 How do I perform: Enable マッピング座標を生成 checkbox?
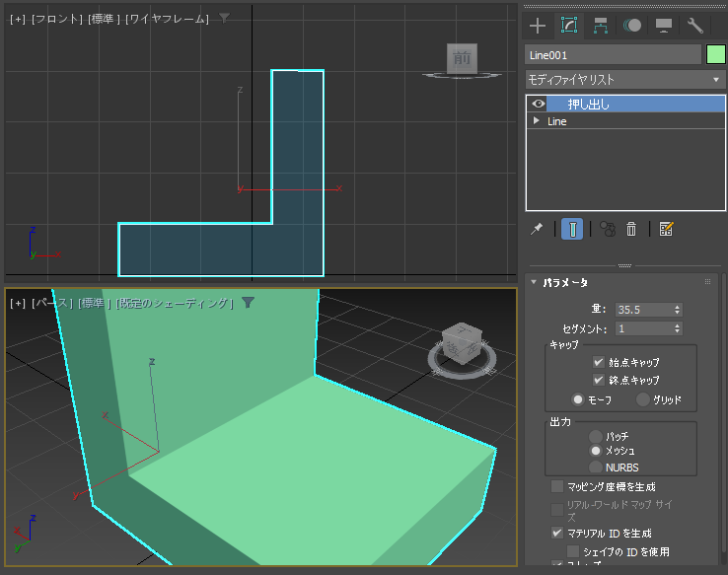click(556, 486)
